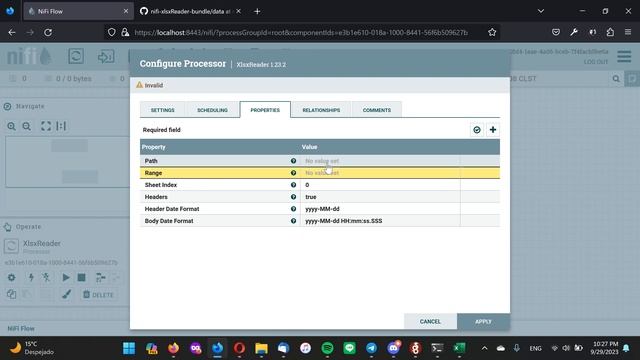
Task: Open help for the Sheet Index property
Action: coord(293,185)
